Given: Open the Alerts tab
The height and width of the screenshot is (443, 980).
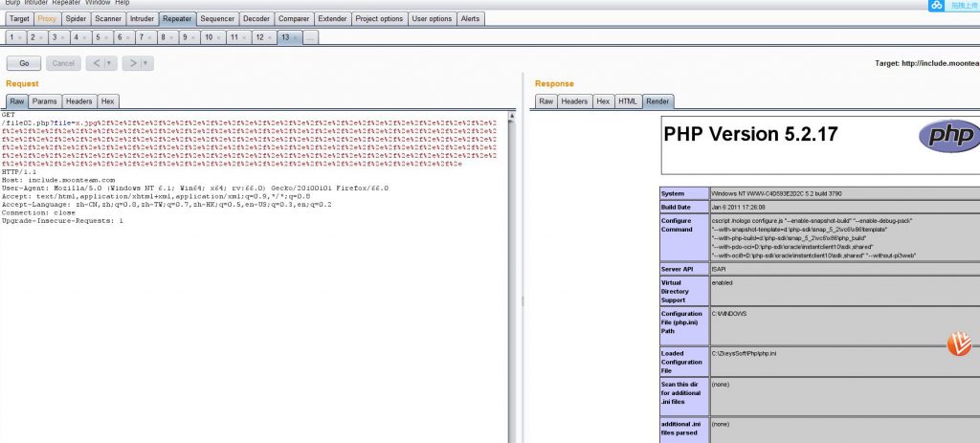Looking at the screenshot, I should point(470,19).
